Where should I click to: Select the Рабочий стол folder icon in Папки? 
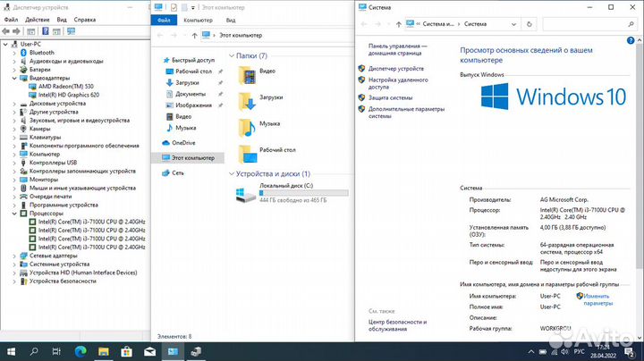(x=248, y=154)
